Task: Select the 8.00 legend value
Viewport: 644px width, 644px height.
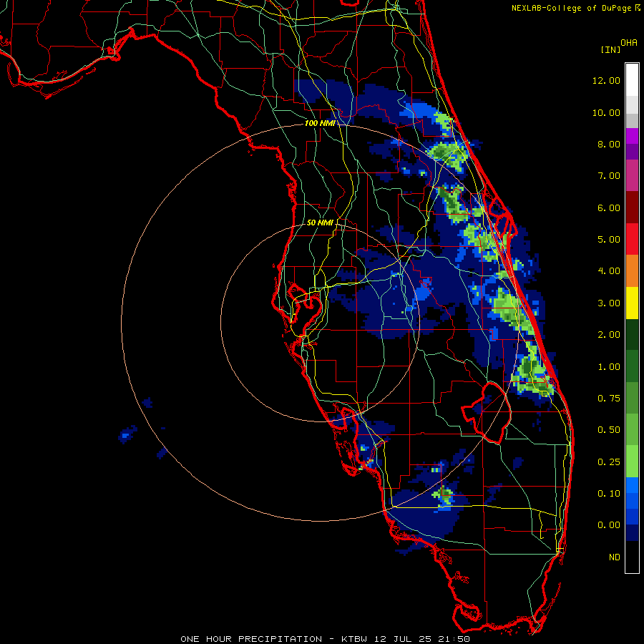Action: [609, 144]
